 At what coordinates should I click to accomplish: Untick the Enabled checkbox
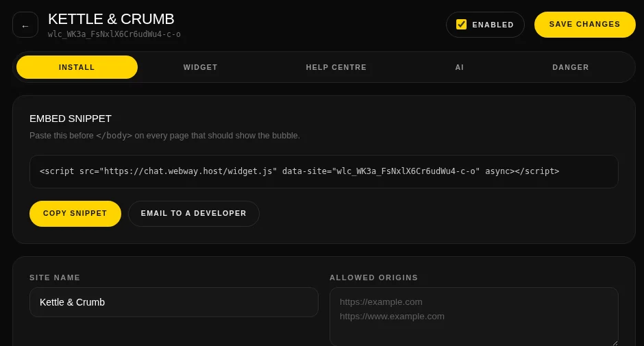coord(461,24)
